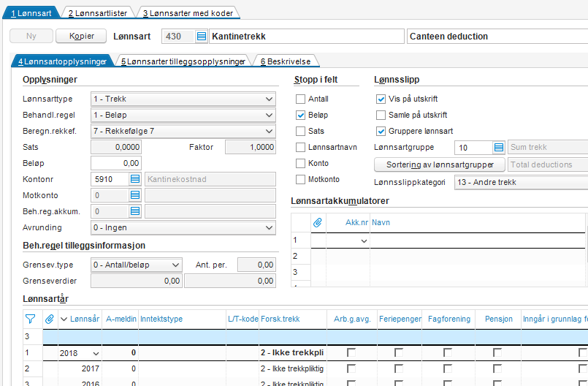Toggle Sats checkbox under Stopp i felt
588x386 pixels.
coord(300,131)
